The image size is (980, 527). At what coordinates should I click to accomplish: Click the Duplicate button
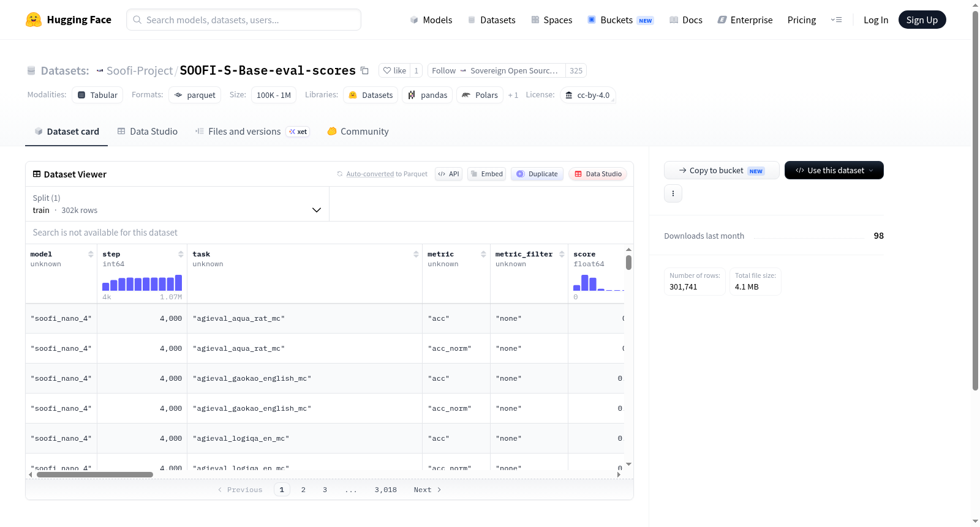(x=537, y=174)
